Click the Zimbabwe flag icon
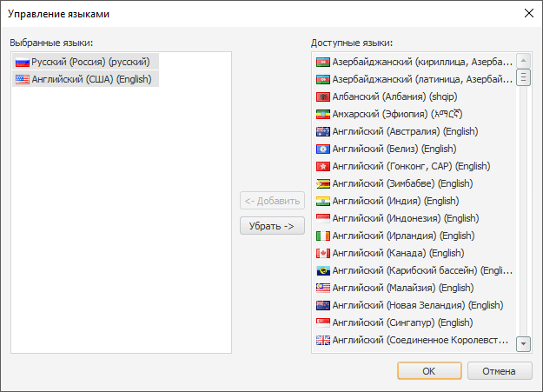Viewport: 543px width, 392px height. [322, 183]
